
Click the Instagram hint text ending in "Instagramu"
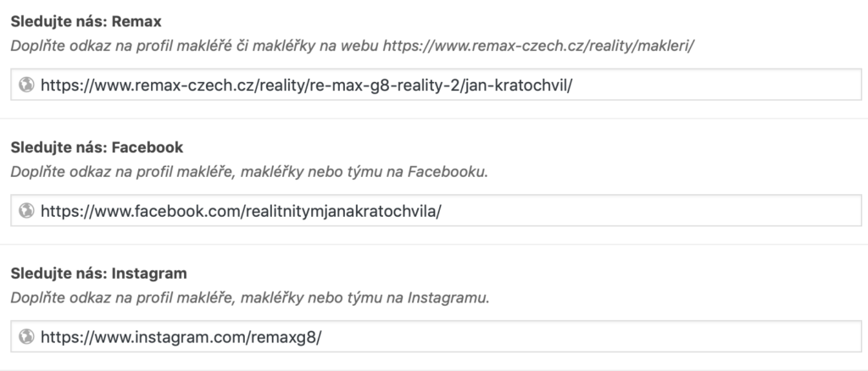250,298
